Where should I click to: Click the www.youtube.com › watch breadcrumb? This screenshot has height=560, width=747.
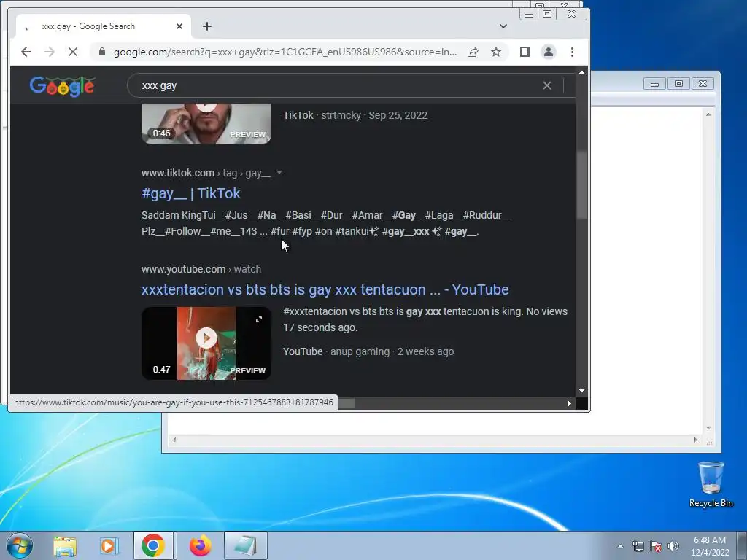pos(201,269)
